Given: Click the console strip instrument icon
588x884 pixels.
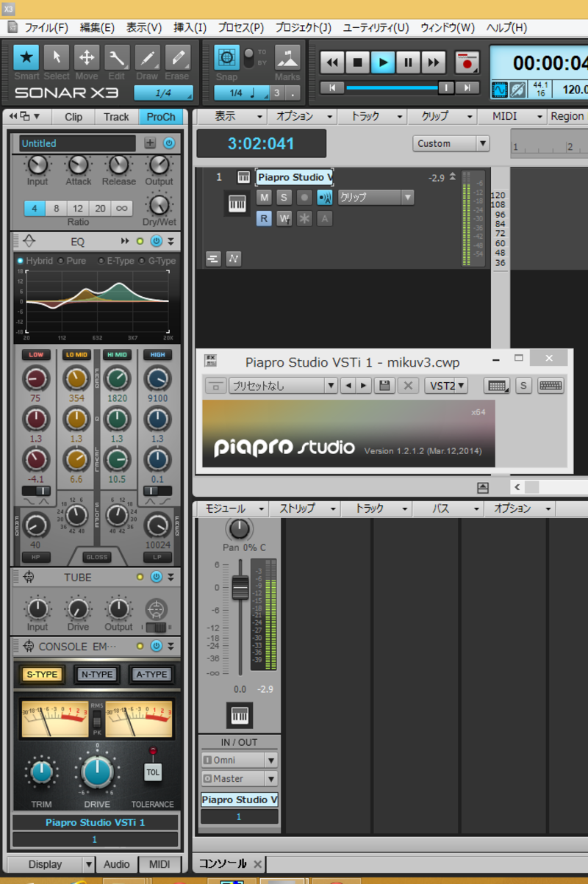Looking at the screenshot, I should (239, 714).
